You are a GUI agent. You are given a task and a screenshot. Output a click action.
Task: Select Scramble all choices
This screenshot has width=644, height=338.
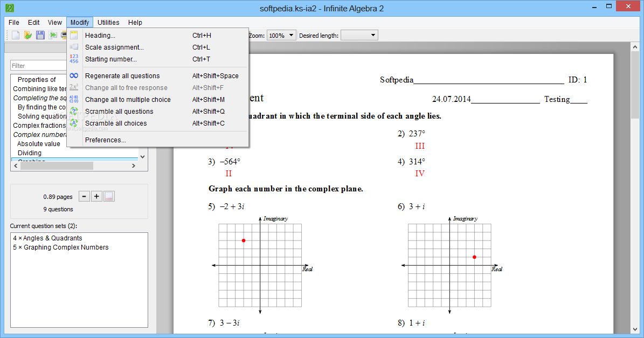tap(158, 123)
